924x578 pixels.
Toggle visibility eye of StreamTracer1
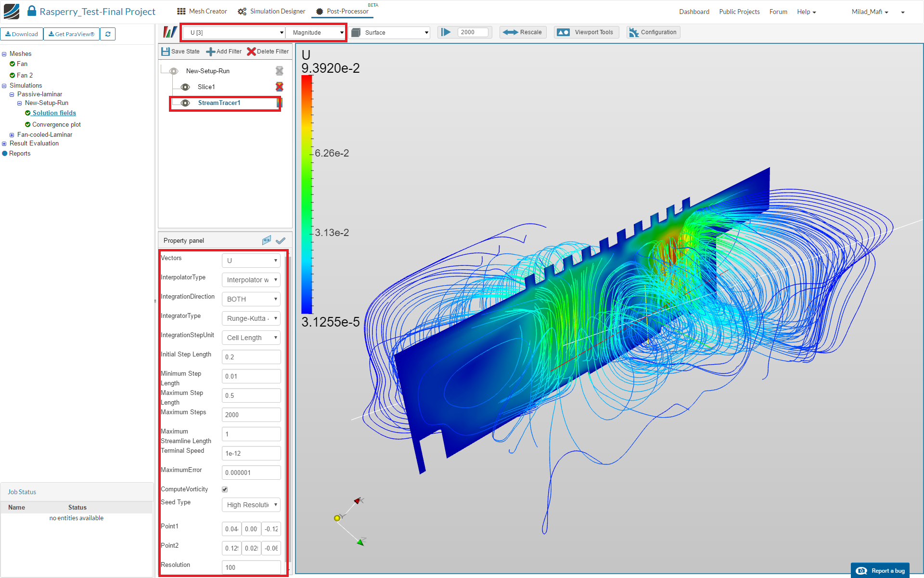(x=185, y=103)
